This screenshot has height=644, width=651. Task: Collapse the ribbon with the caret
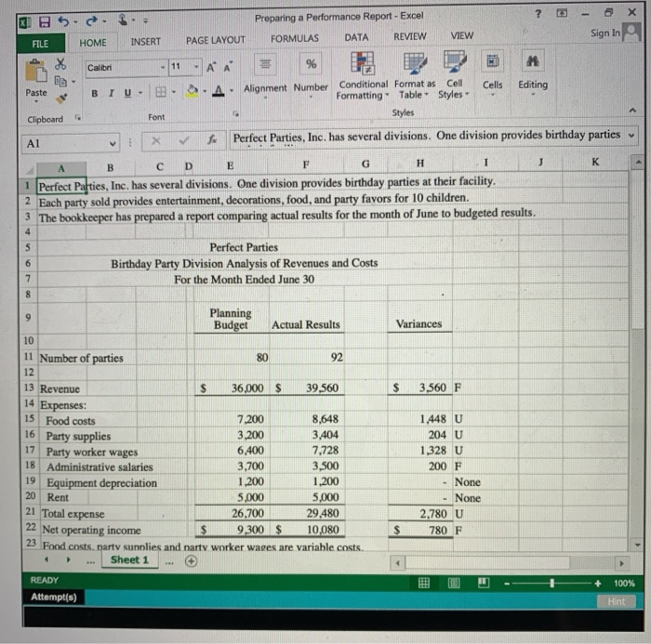(632, 111)
